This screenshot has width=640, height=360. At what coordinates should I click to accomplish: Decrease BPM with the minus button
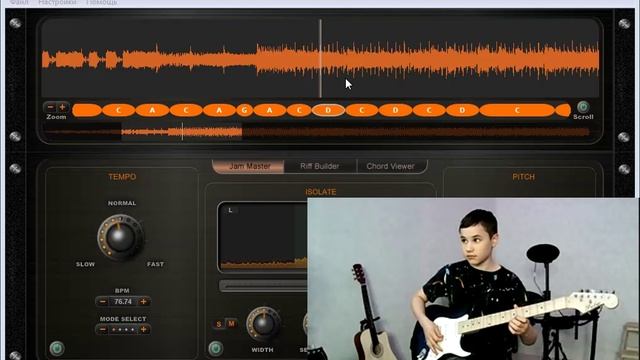(103, 302)
